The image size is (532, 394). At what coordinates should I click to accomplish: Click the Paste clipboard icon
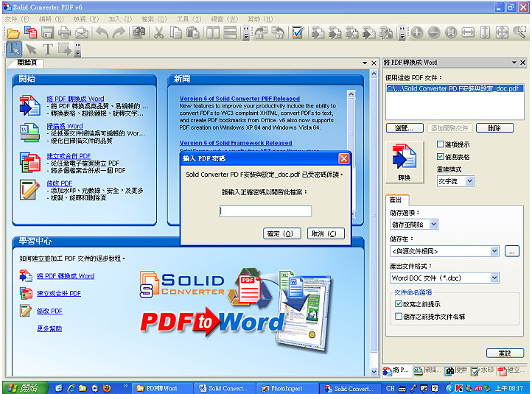tap(193, 33)
